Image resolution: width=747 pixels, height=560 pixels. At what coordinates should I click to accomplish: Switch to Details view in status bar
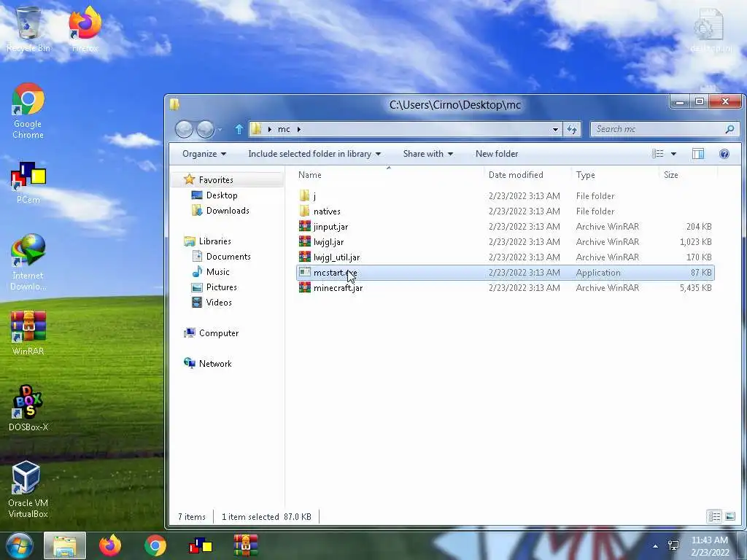[x=714, y=516]
